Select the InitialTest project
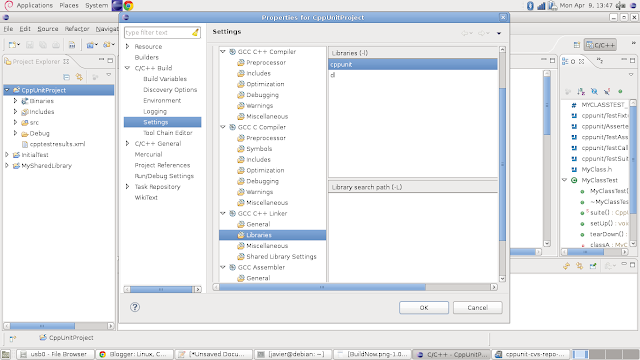This screenshot has width=640, height=360. 35,155
